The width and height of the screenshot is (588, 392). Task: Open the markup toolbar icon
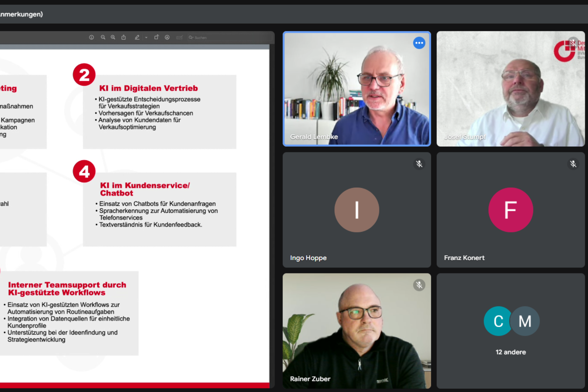pyautogui.click(x=167, y=37)
